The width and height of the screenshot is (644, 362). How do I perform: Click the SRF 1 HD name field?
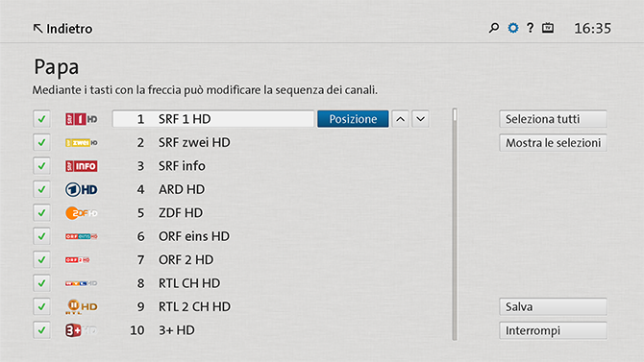click(213, 119)
